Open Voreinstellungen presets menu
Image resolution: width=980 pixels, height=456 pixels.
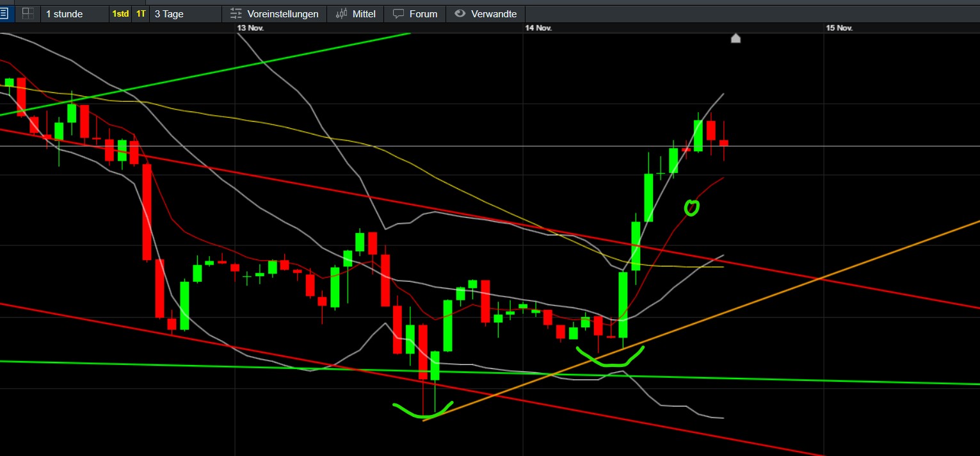tap(274, 14)
